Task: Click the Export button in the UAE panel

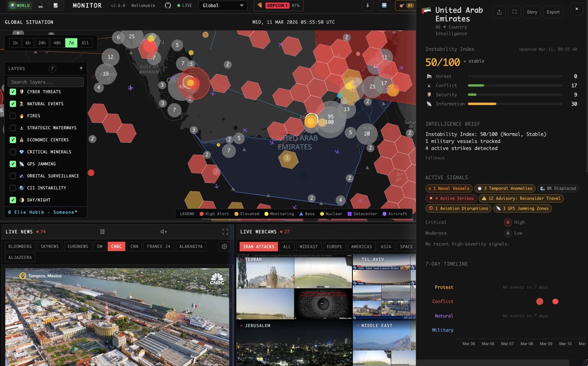Action: point(553,12)
